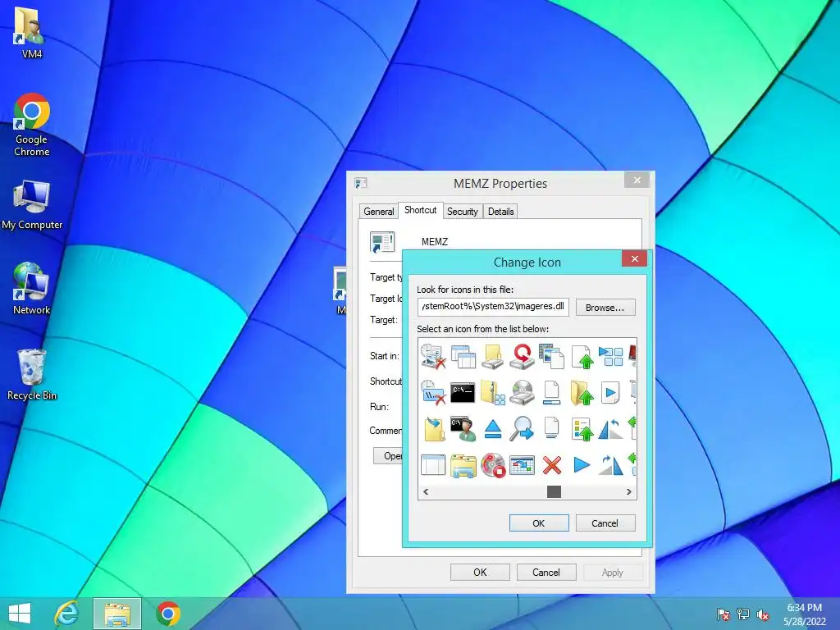Viewport: 840px width, 630px height.
Task: Select the blank page with lines below icon
Action: point(551,428)
